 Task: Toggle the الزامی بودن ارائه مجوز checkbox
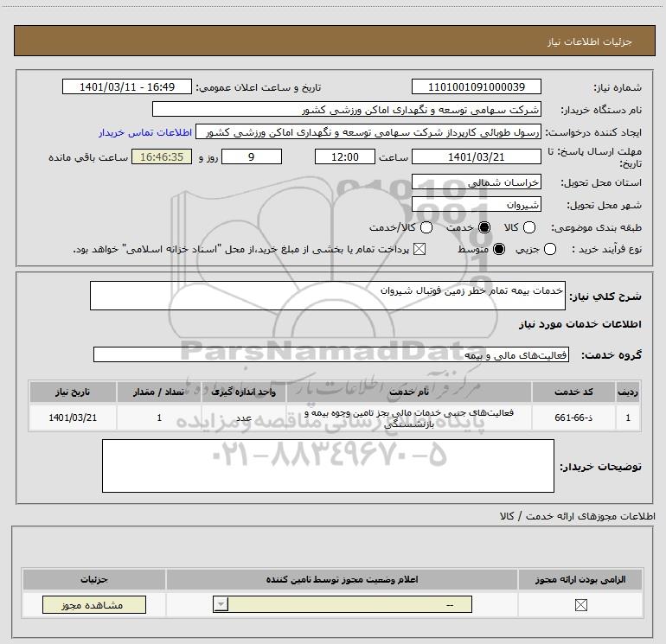point(580,605)
